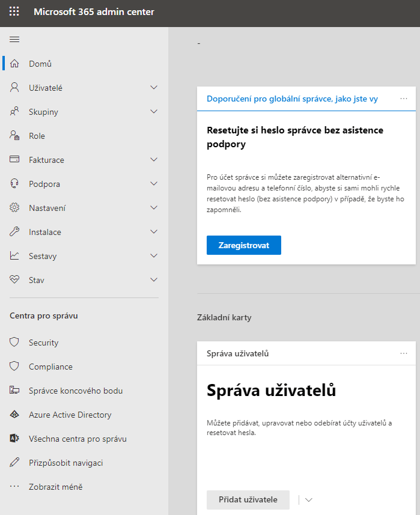Open dropdown arrow beside Přidat uživatele
The image size is (420, 515).
pyautogui.click(x=309, y=500)
